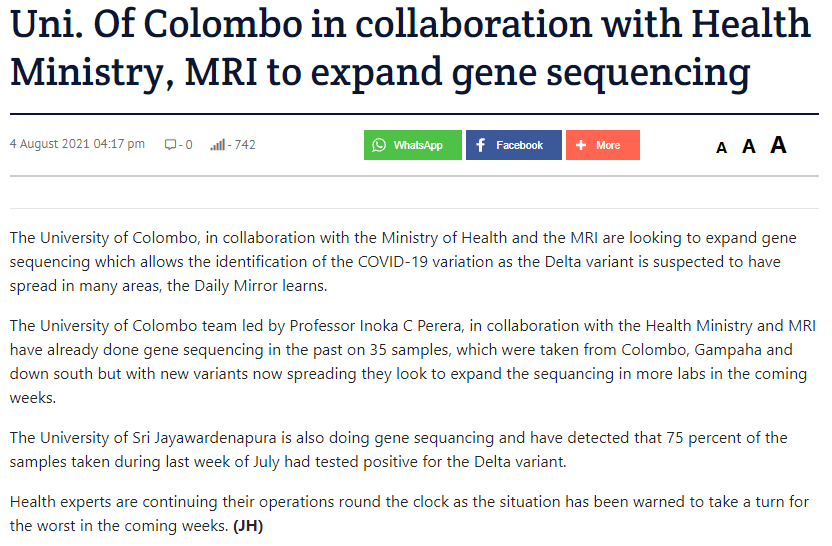Viewport: 832px width, 546px height.
Task: Share article on Facebook
Action: click(513, 145)
